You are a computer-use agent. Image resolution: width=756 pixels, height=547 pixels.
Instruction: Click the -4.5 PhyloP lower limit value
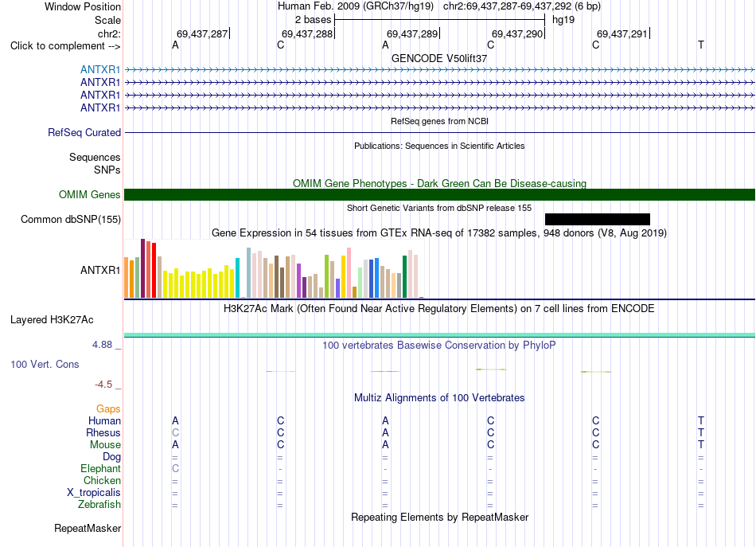[103, 385]
